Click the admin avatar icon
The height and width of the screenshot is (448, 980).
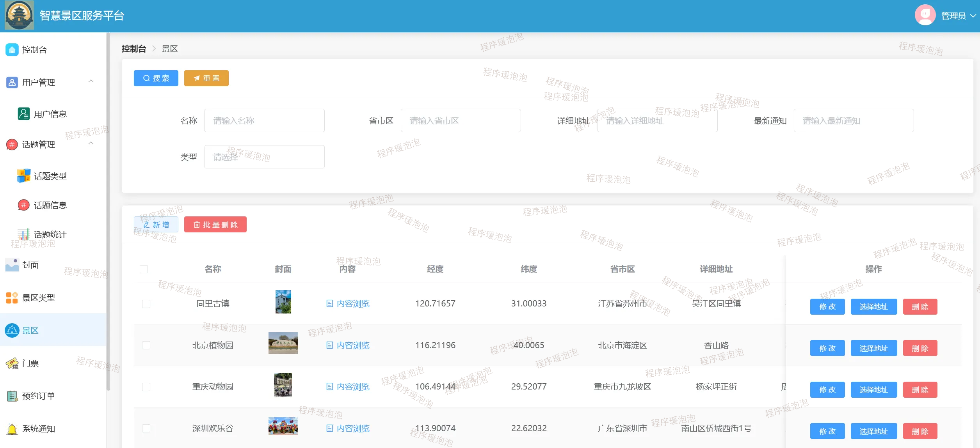pyautogui.click(x=925, y=15)
